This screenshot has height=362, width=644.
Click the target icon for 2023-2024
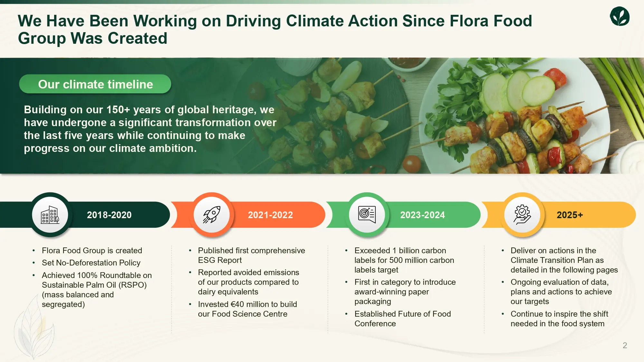[x=367, y=215]
